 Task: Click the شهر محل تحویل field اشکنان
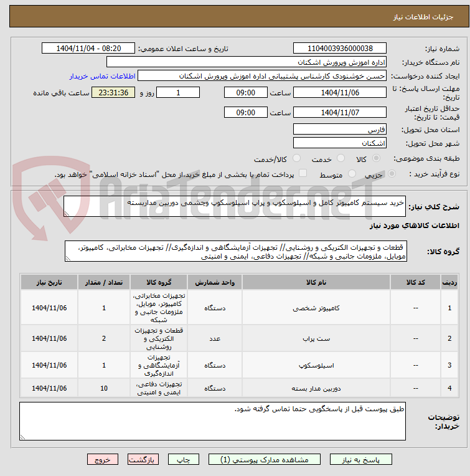(x=340, y=143)
